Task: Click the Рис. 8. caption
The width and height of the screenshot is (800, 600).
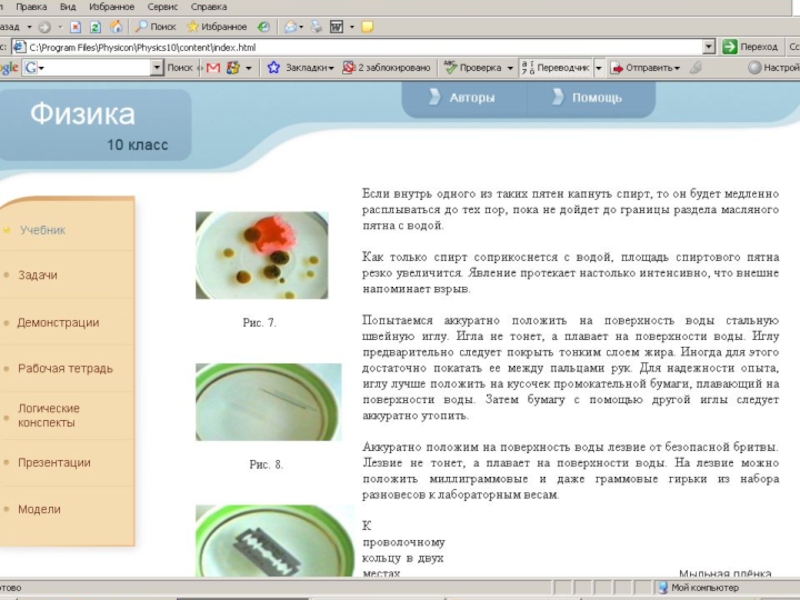Action: click(x=266, y=465)
